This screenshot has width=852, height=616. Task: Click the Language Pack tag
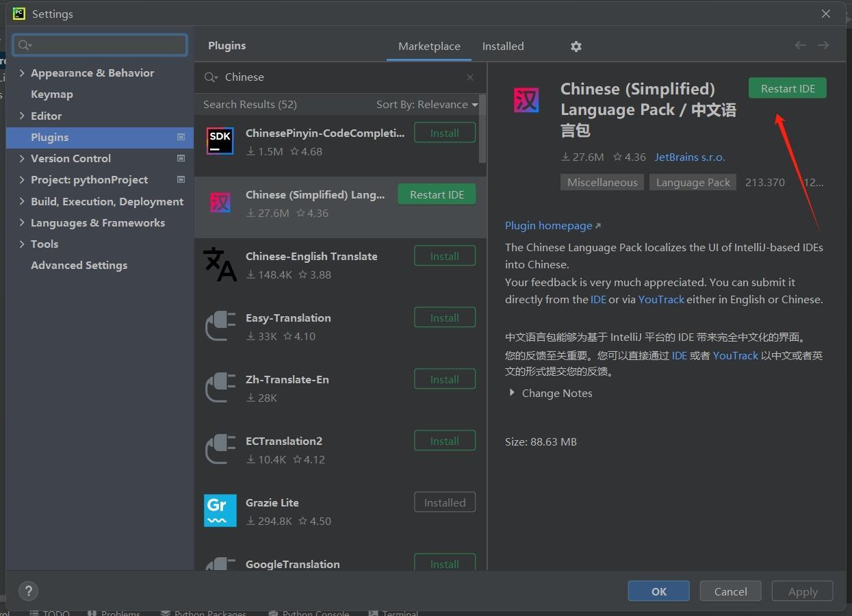(x=693, y=182)
